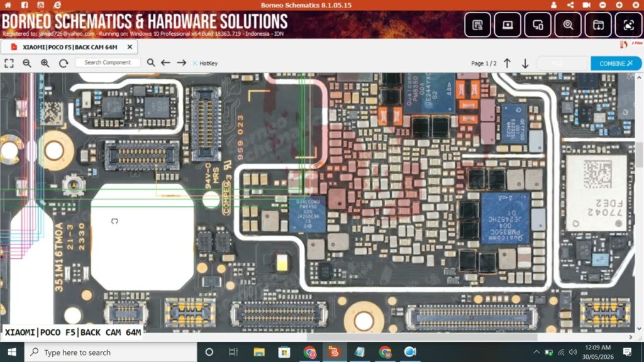644x362 pixels.
Task: Click the monitor display icon in the banner
Action: click(508, 25)
